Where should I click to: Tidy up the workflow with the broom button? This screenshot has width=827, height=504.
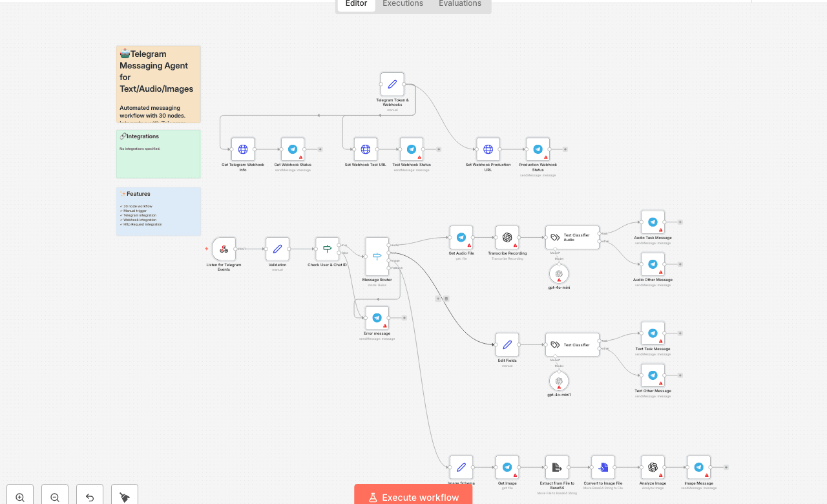point(125,497)
